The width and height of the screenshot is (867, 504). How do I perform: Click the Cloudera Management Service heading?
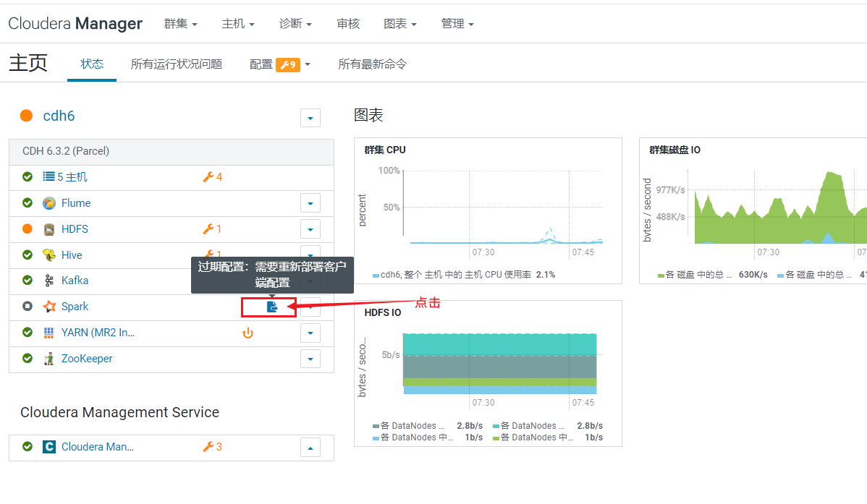[120, 412]
